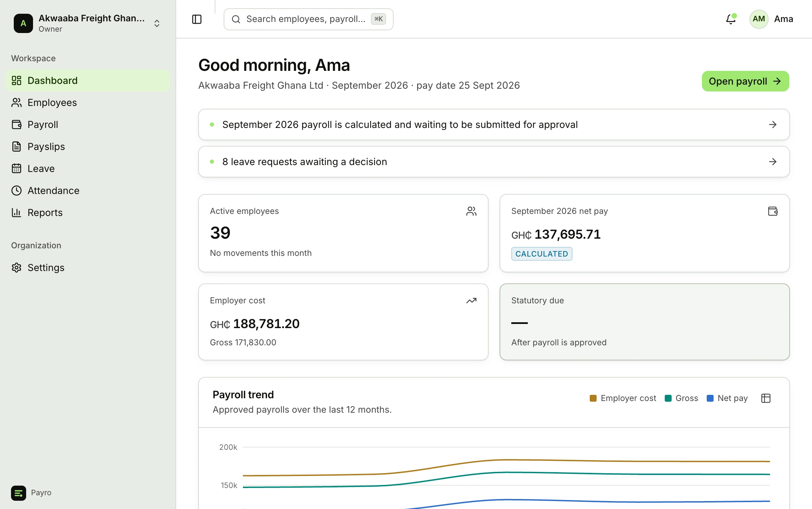Click the GH₵ 137,695.71 net pay value

pyautogui.click(x=556, y=235)
